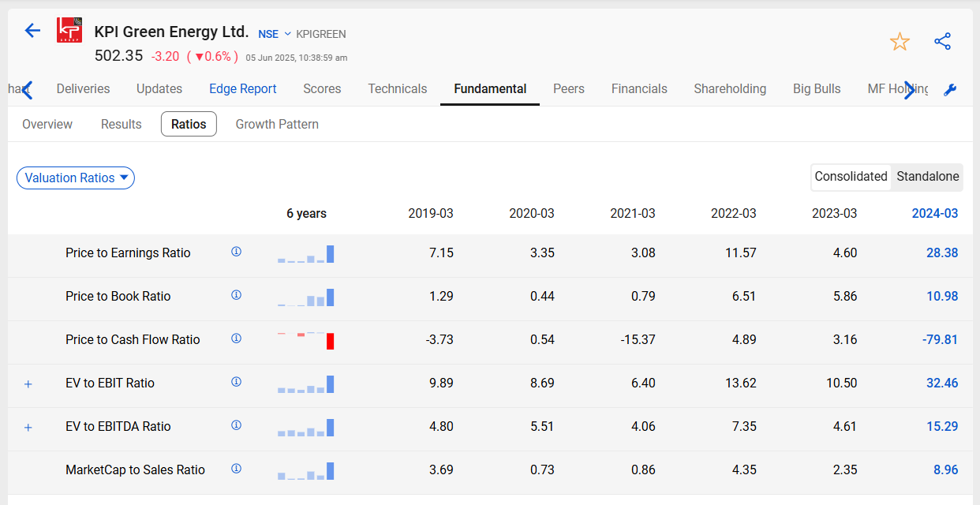Open the Scores tab
980x505 pixels.
coord(322,89)
